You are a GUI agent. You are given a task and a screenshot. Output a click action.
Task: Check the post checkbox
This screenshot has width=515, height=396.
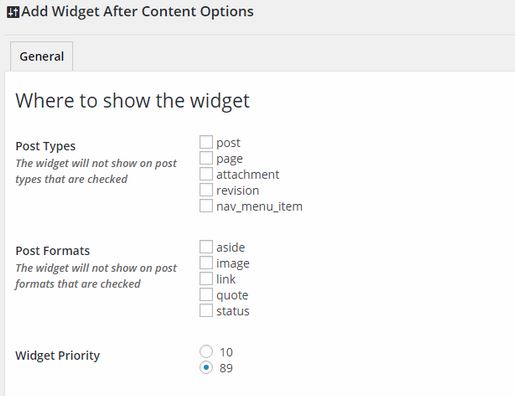pyautogui.click(x=206, y=142)
